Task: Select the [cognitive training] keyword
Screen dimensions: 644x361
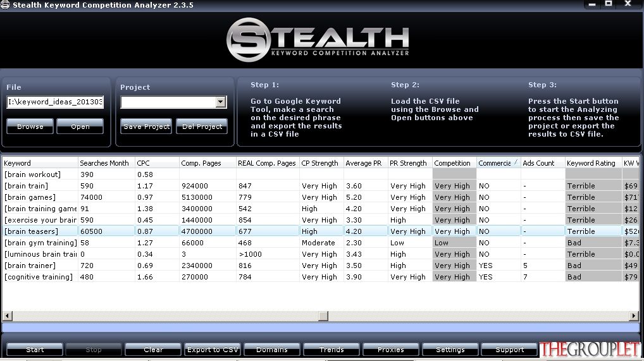Action: click(38, 277)
